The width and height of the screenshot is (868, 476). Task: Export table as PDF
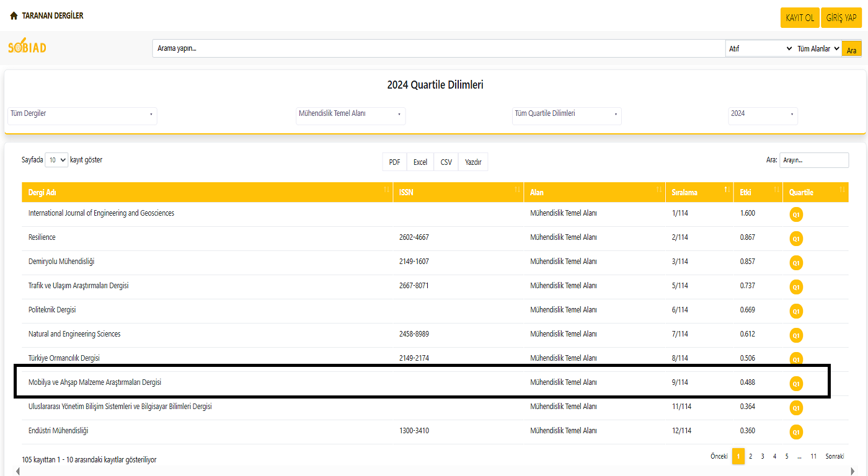point(394,162)
